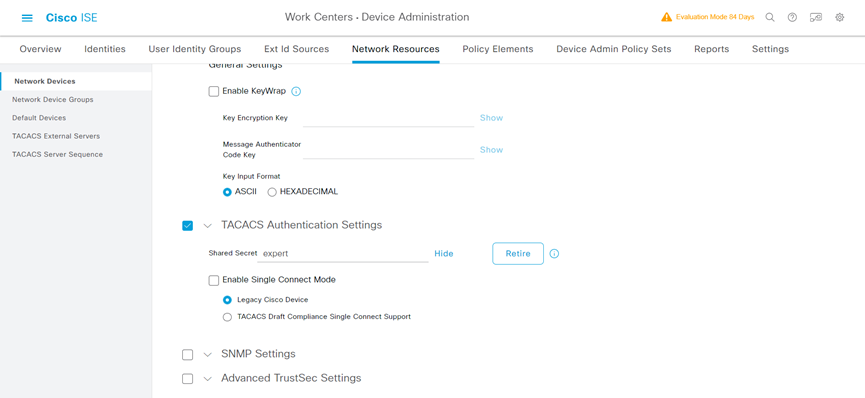
Task: Expand Advanced TrustSec Settings section
Action: [x=207, y=379]
